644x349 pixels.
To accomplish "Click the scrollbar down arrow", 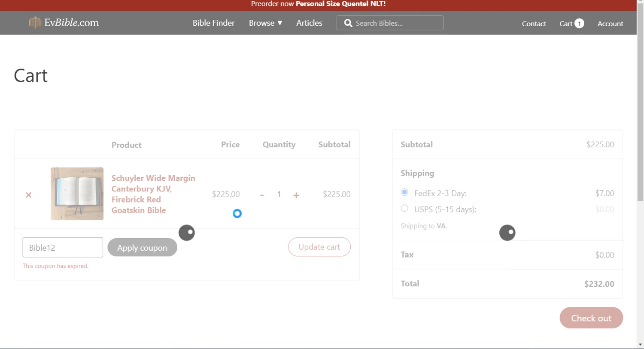I will (640, 344).
